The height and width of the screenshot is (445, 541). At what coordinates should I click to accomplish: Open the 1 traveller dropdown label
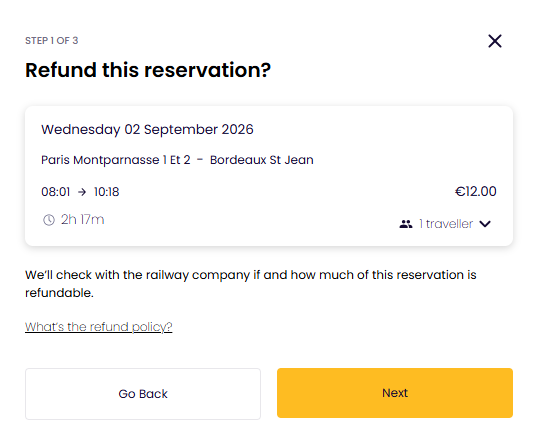tap(446, 224)
